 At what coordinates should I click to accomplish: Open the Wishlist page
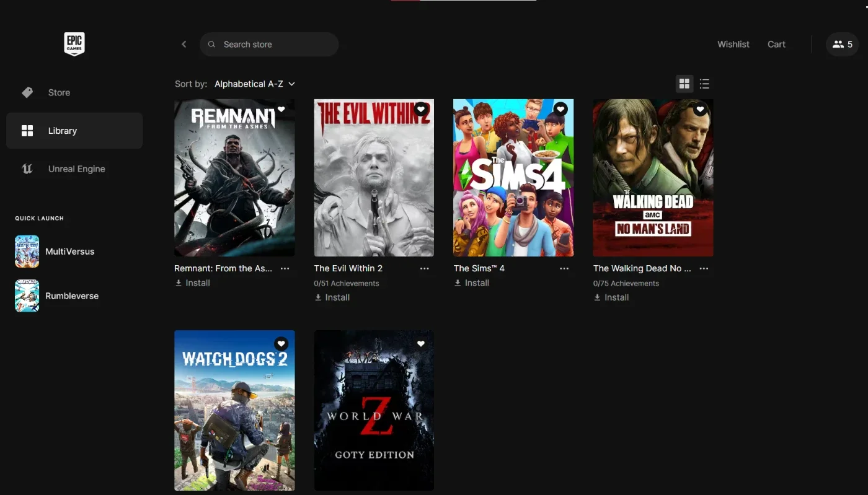[733, 45]
